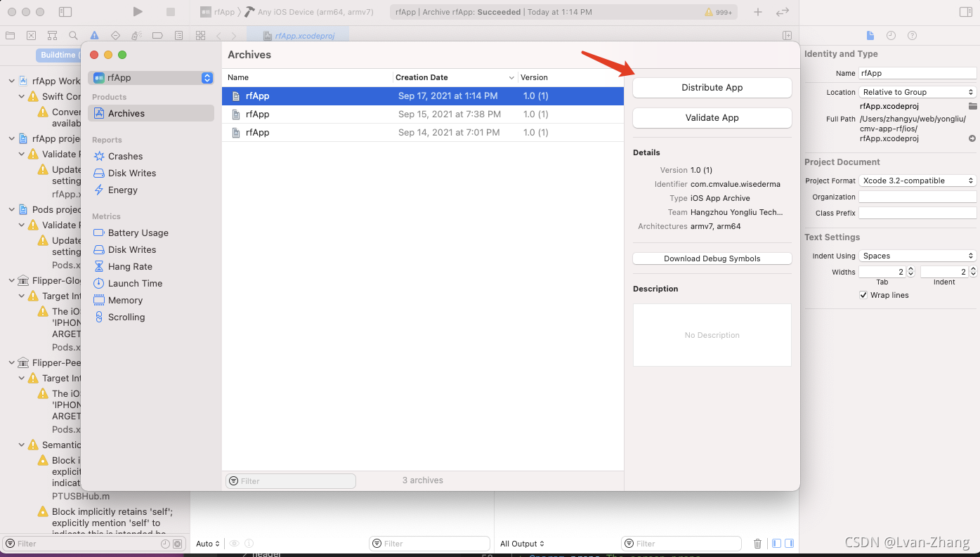Click the Name field in Identity and Type
Viewport: 980px width, 557px height.
[x=917, y=73]
